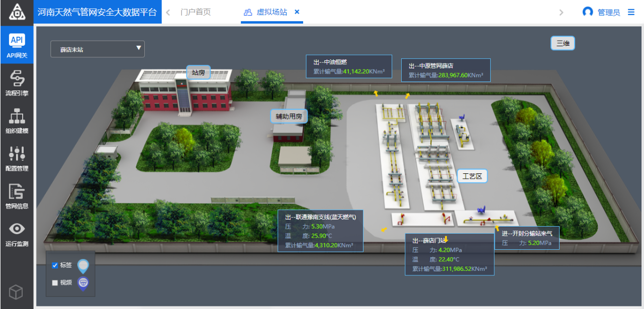The width and height of the screenshot is (644, 309).
Task: Click the platform logo at top left
Action: click(17, 12)
